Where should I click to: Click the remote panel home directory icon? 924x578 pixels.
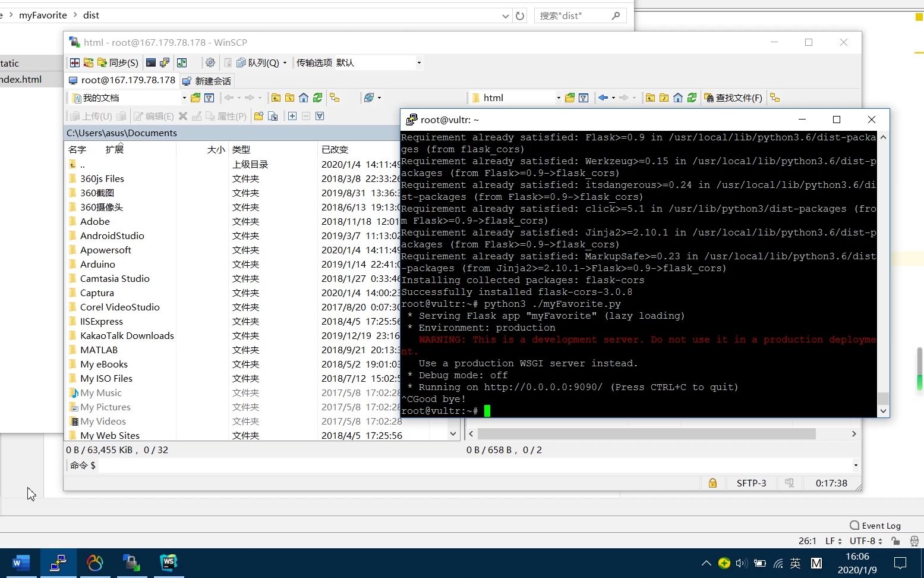tap(678, 98)
